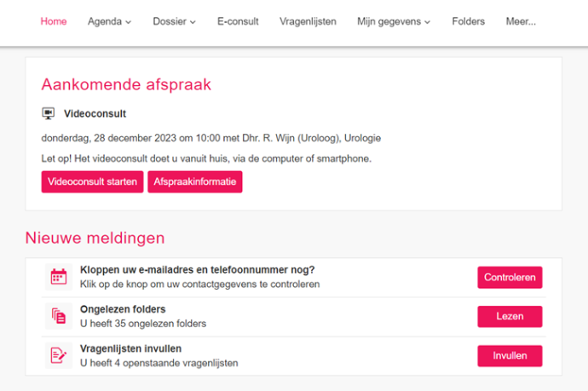The height and width of the screenshot is (391, 588).
Task: Click the pencil form icon beside Vragenlijsten invullen
Action: [x=59, y=355]
